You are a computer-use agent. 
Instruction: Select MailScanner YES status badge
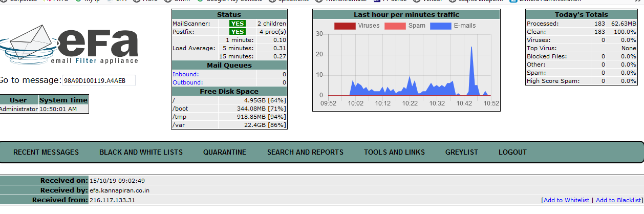point(238,24)
